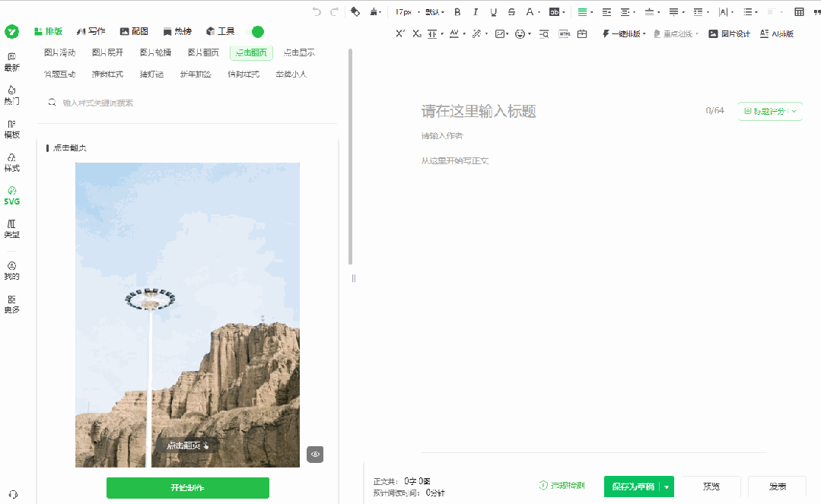This screenshot has width=821, height=504.
Task: Click the style keyword search field
Action: pyautogui.click(x=187, y=103)
